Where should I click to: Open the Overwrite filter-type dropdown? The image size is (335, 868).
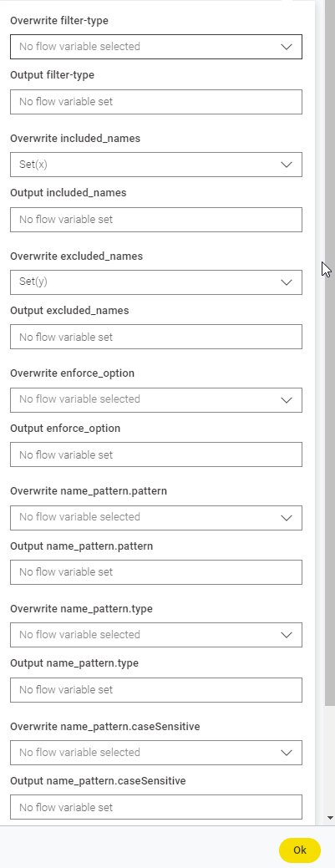click(156, 47)
